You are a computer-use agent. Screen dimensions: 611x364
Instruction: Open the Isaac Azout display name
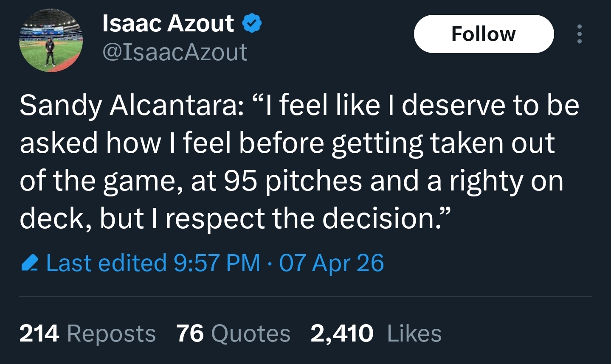click(168, 23)
